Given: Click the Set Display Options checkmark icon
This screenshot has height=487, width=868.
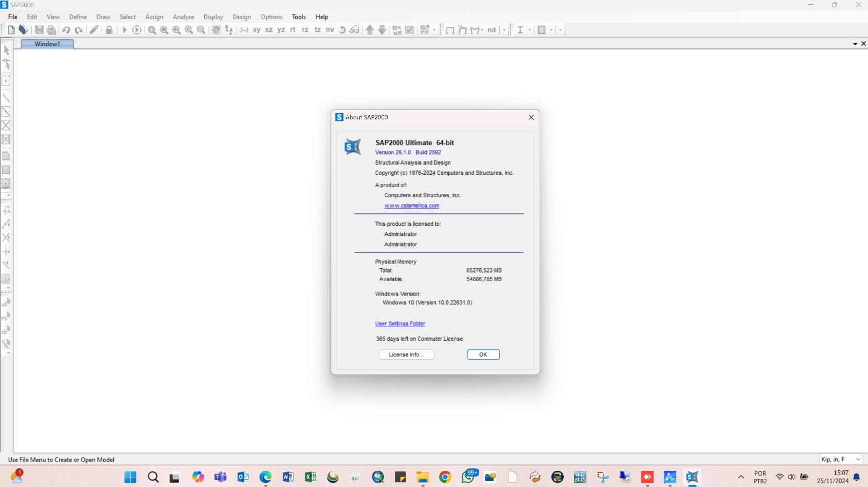Looking at the screenshot, I should tap(410, 30).
